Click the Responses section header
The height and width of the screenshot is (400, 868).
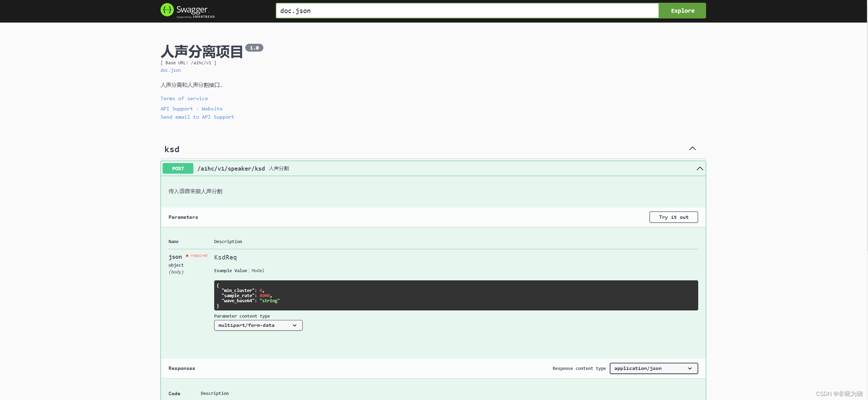(x=182, y=368)
